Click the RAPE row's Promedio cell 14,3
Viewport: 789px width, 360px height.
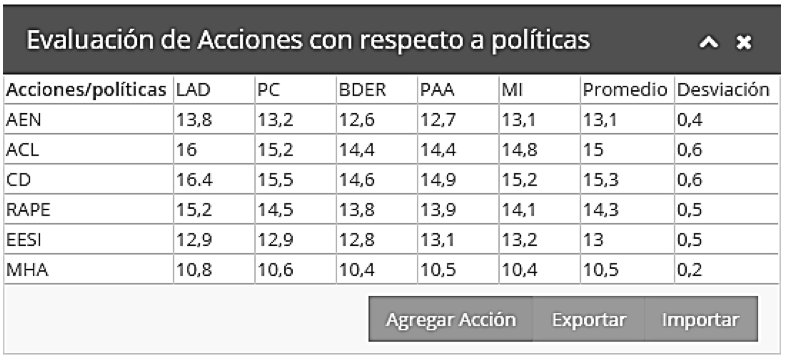pos(601,210)
